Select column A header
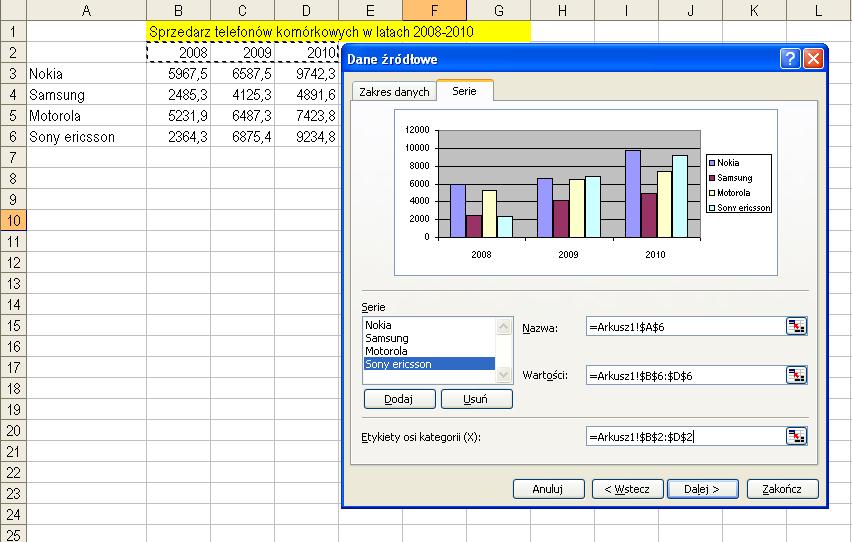 point(86,10)
